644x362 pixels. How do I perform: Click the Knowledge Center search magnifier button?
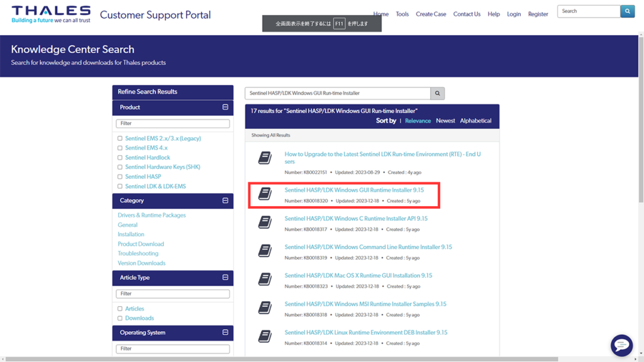coord(437,93)
